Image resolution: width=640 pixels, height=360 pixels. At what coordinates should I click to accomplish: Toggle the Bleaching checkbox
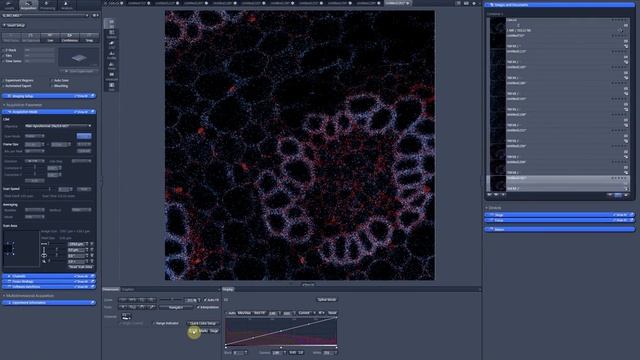tap(52, 86)
